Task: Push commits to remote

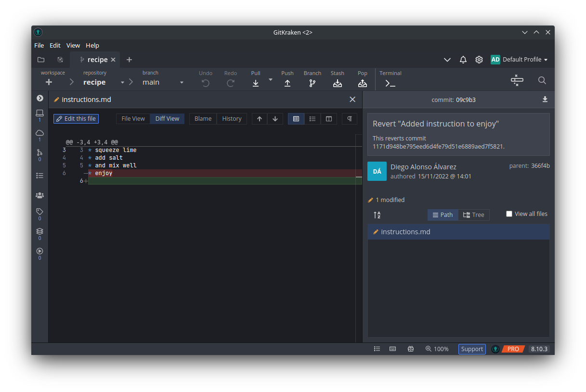Action: (287, 83)
